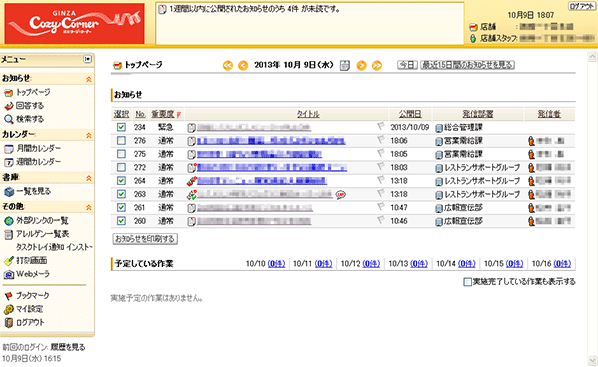Image resolution: width=598 pixels, height=367 pixels.
Task: Open マイ設定 in the sidebar
Action: (x=29, y=309)
